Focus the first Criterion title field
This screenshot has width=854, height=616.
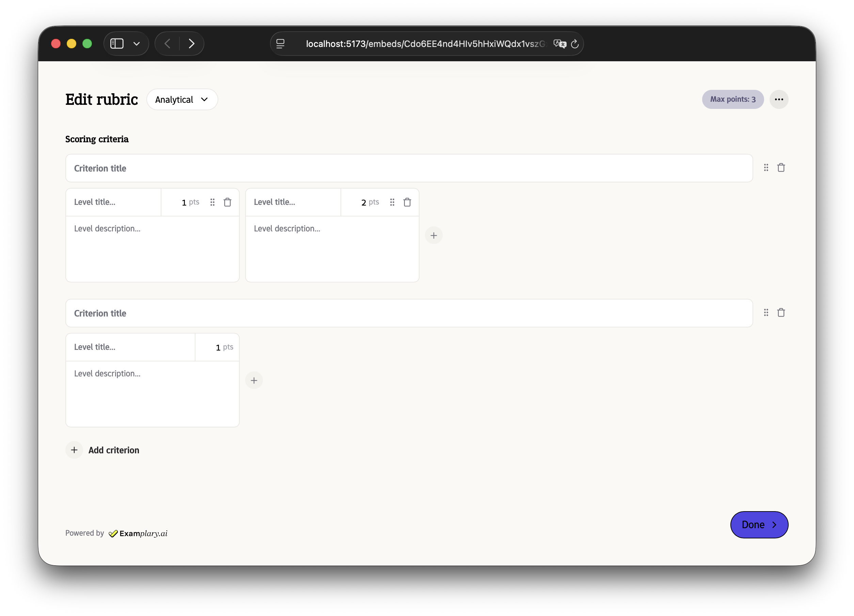(409, 168)
